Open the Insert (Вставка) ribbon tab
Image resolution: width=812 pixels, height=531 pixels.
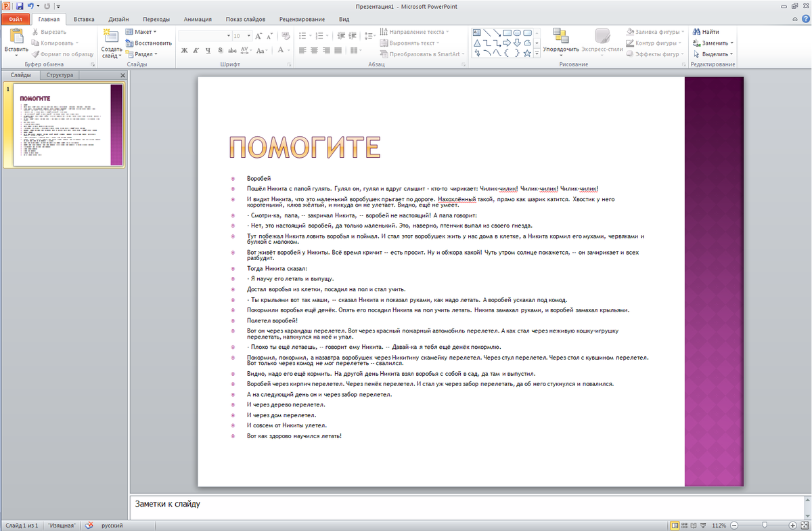(x=84, y=20)
